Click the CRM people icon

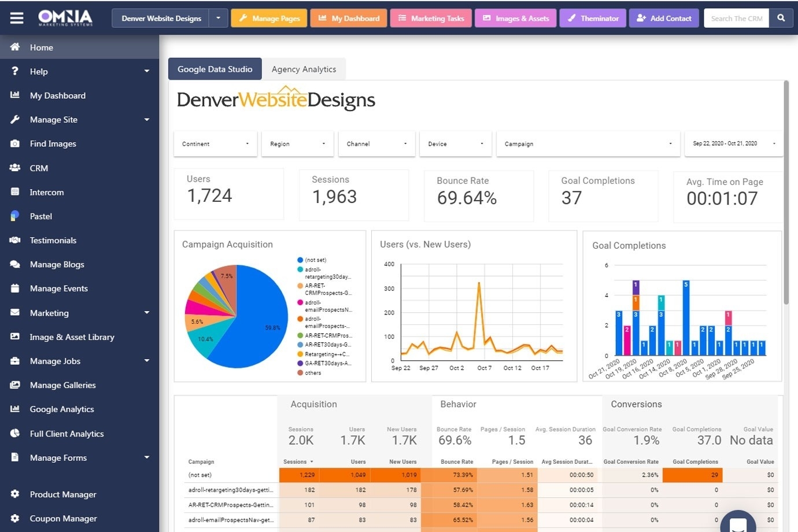pos(15,168)
